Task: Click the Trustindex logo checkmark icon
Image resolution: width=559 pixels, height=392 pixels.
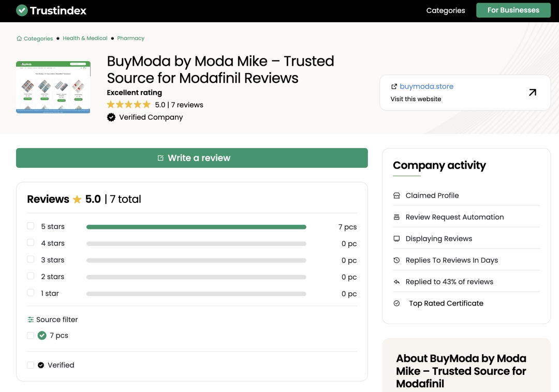Action: (x=22, y=10)
